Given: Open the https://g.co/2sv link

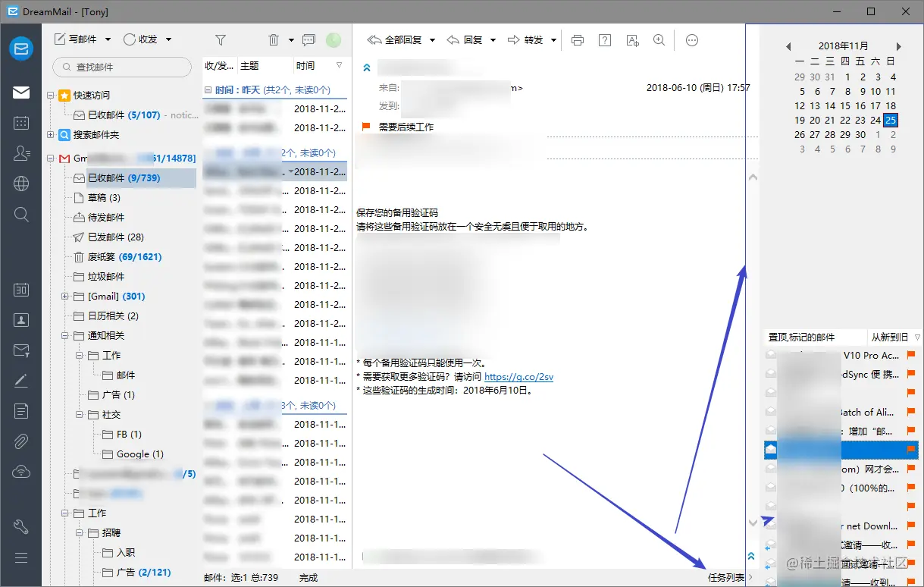Looking at the screenshot, I should click(x=518, y=376).
